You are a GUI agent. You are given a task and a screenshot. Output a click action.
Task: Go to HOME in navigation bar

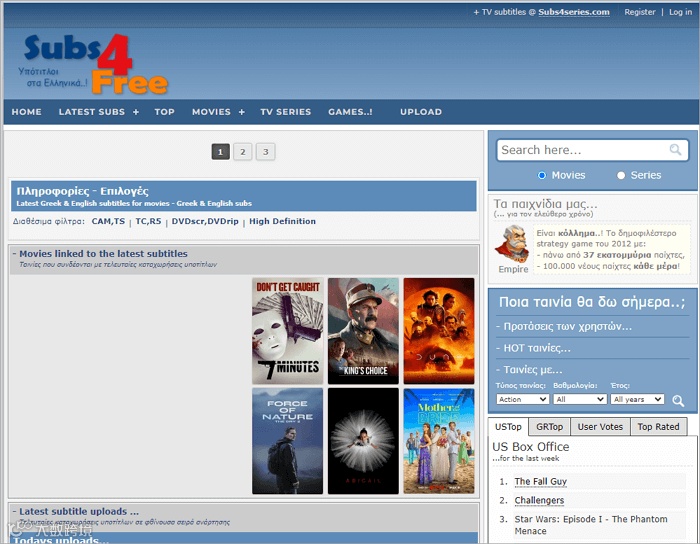point(26,112)
